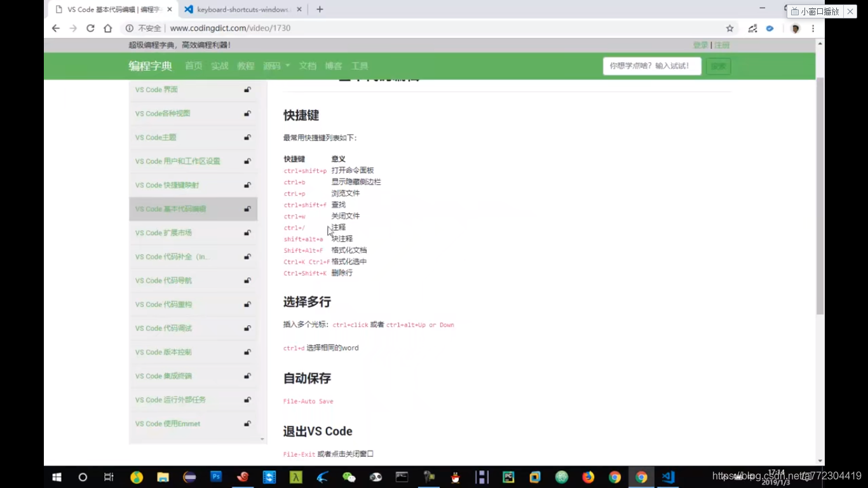Click unlock icon beside VS Code 代码调试

[x=247, y=329]
